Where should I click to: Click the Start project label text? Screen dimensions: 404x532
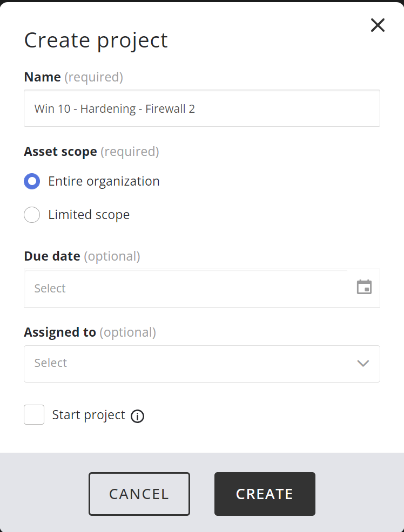tap(89, 415)
